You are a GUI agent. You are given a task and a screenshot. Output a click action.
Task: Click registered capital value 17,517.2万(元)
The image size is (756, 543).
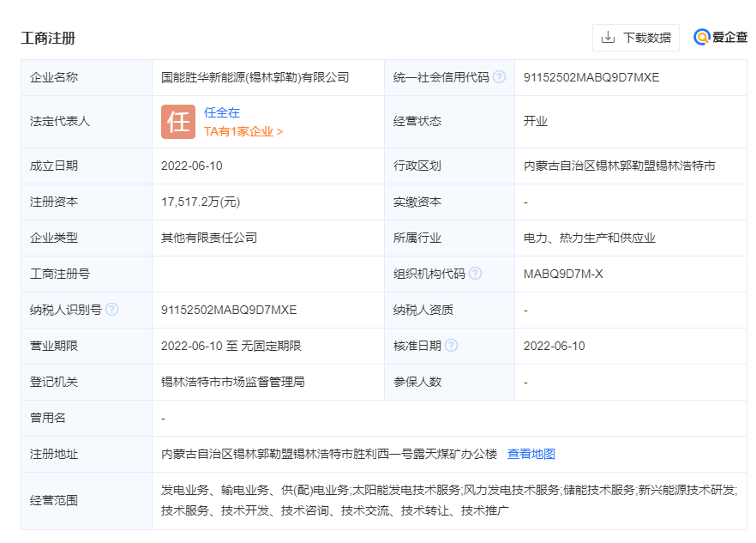coord(201,202)
